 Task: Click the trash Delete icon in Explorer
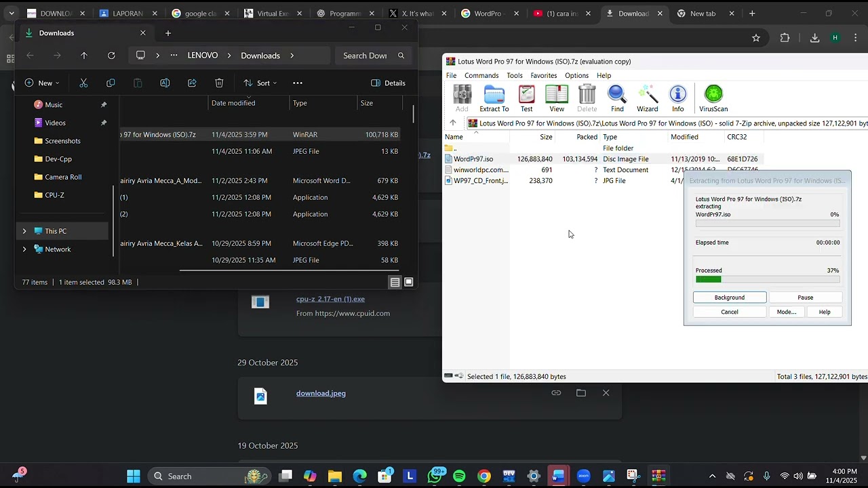click(x=219, y=83)
